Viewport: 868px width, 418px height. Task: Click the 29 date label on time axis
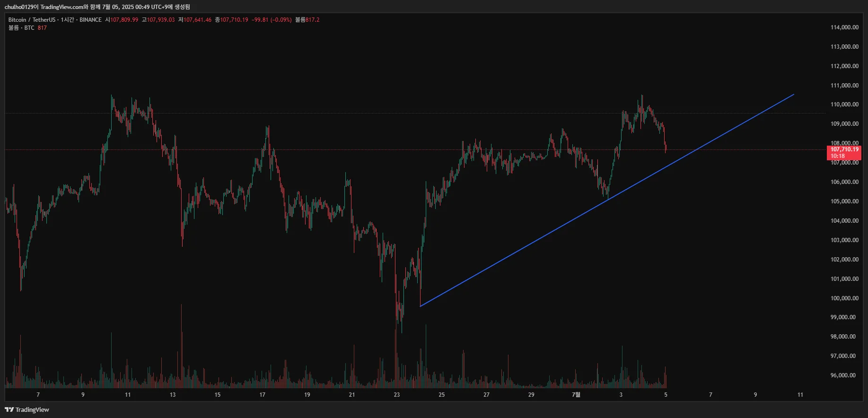click(531, 395)
